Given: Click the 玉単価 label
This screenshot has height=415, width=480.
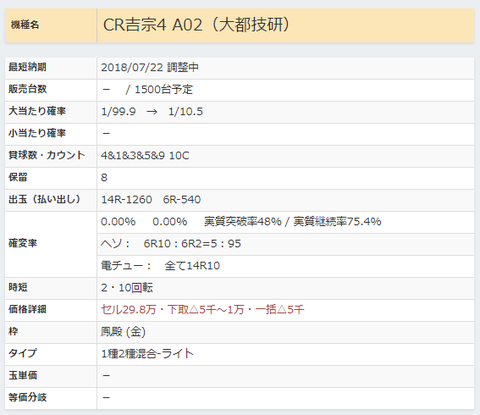Looking at the screenshot, I should (x=23, y=375).
